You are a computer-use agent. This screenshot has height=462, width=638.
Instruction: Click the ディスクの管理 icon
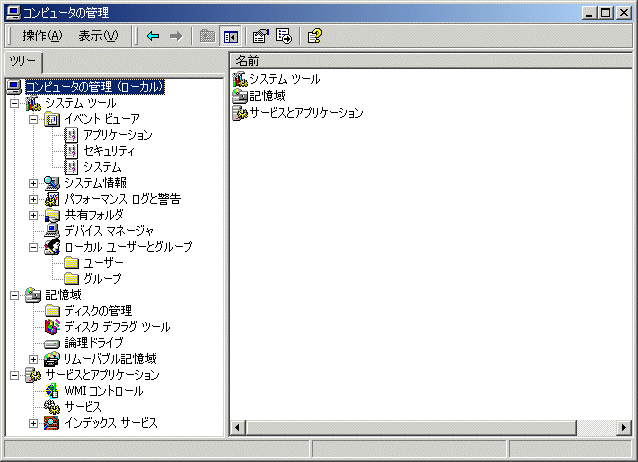coord(52,311)
